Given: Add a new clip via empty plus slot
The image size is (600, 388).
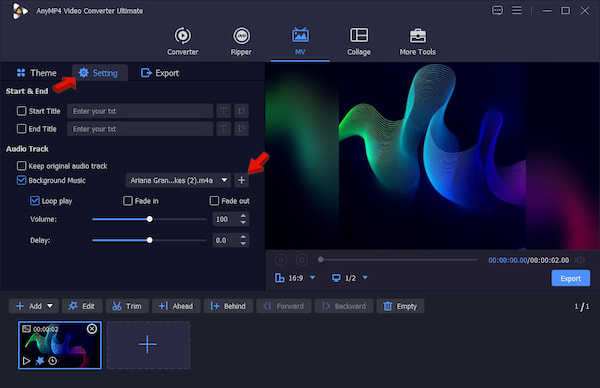Looking at the screenshot, I should pos(148,345).
